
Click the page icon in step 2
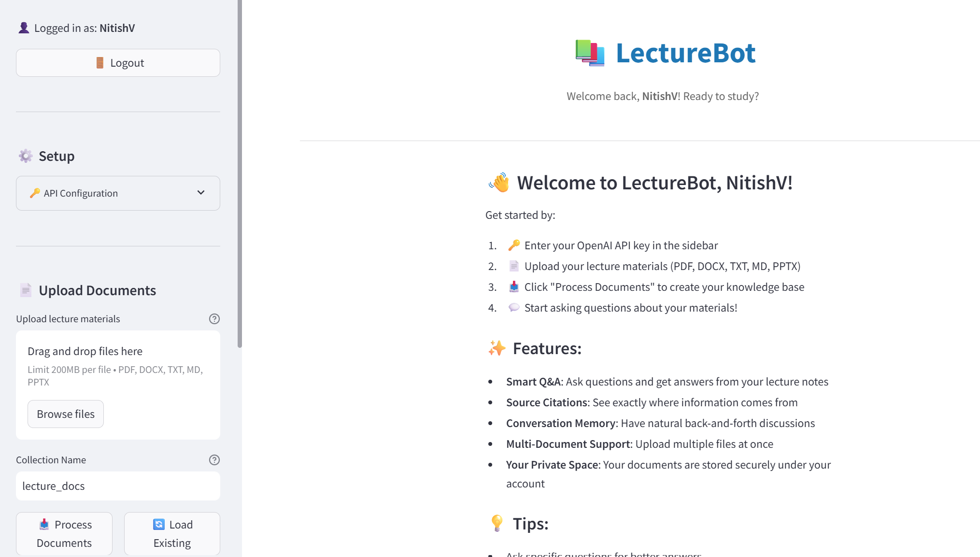[514, 266]
